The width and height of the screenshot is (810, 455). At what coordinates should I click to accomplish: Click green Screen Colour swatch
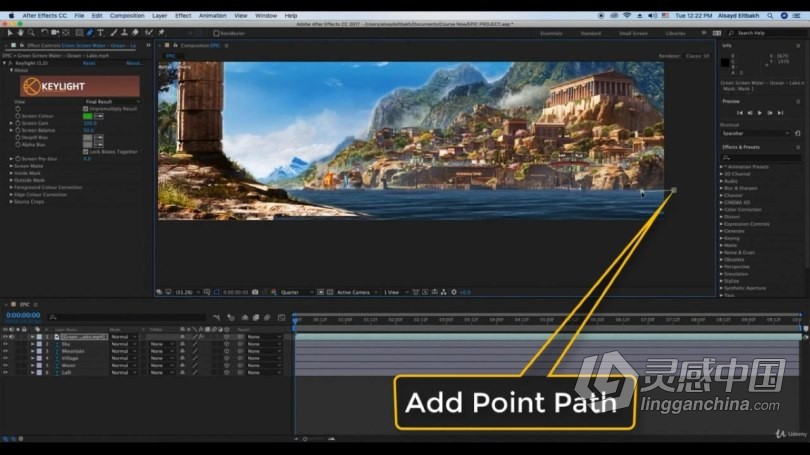(x=88, y=116)
